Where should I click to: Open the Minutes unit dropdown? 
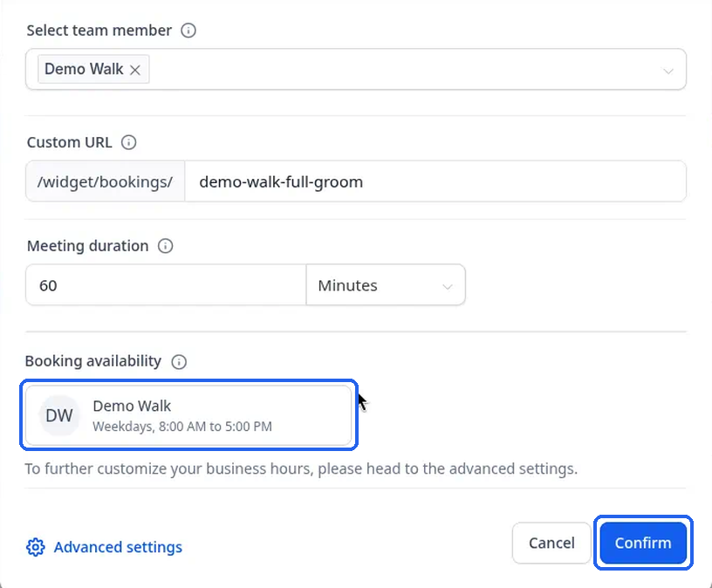pyautogui.click(x=386, y=285)
